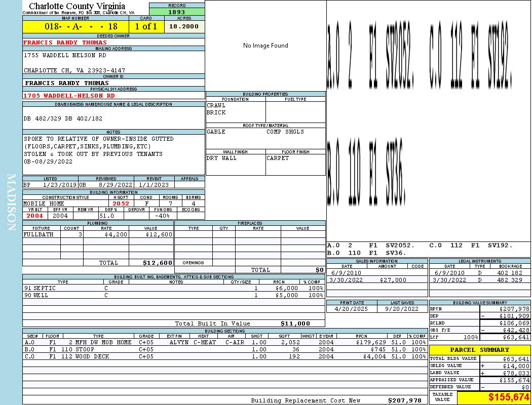Screen dimensions: 532x405
Task: Click Building Replacement Cost New $207,978
Action: tap(405, 400)
